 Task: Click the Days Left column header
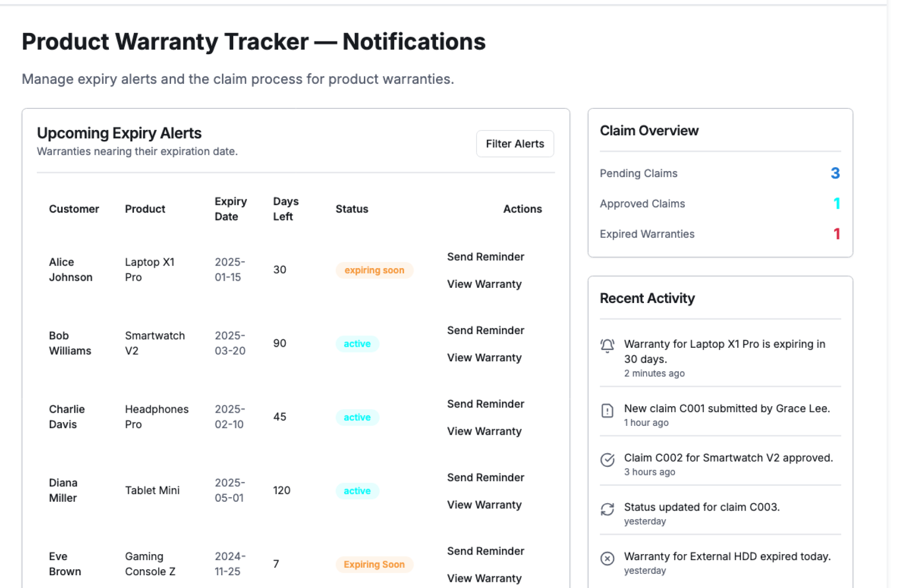coord(286,209)
